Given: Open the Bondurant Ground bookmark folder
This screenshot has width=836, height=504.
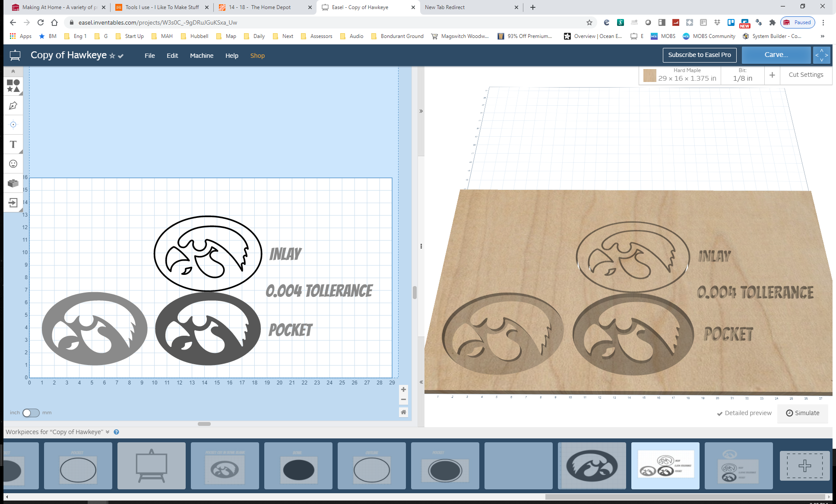Looking at the screenshot, I should (x=397, y=36).
